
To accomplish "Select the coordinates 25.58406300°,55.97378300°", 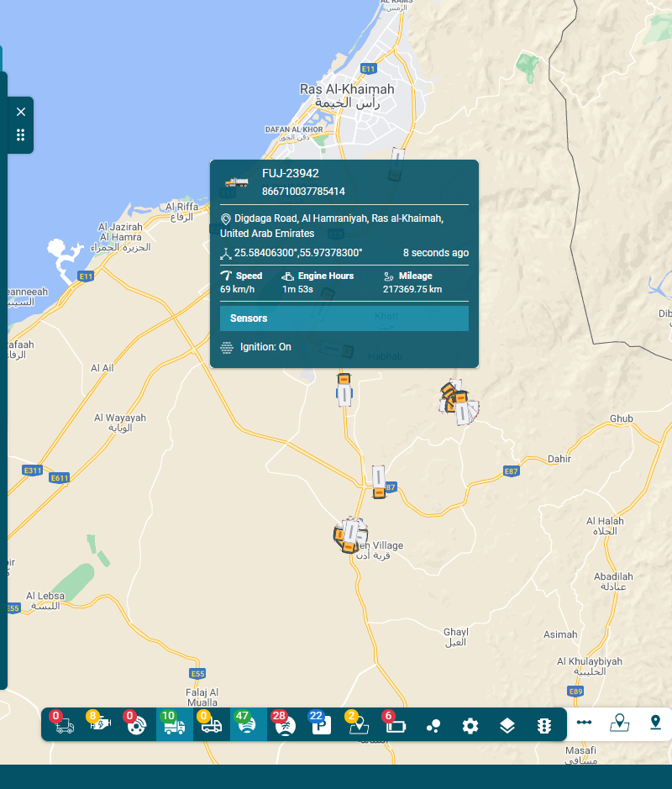I will 298,253.
